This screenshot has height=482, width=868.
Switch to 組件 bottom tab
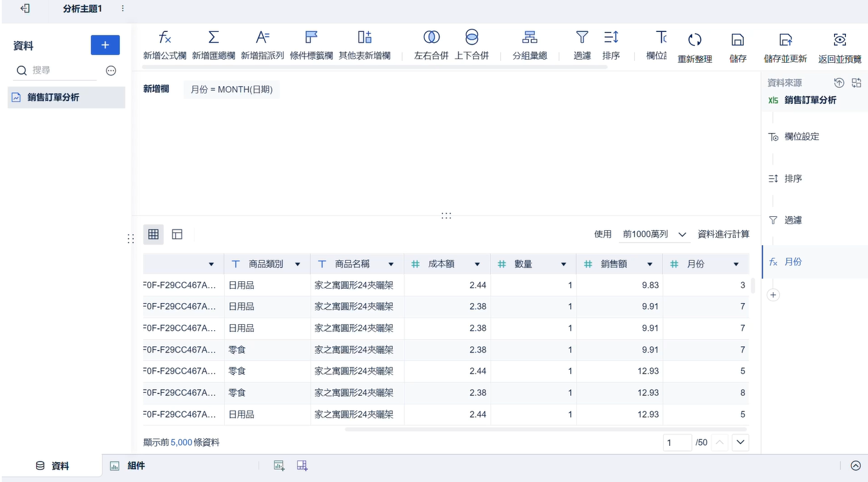(x=128, y=466)
